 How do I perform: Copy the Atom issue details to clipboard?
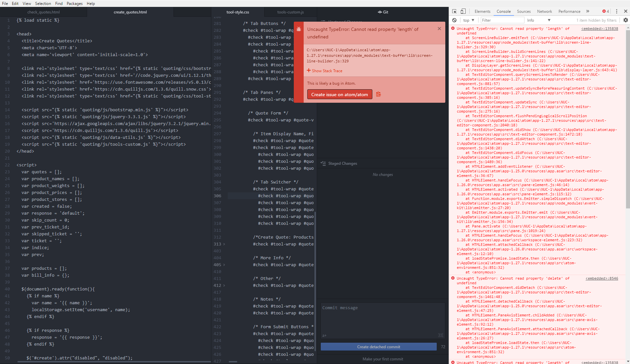click(378, 94)
